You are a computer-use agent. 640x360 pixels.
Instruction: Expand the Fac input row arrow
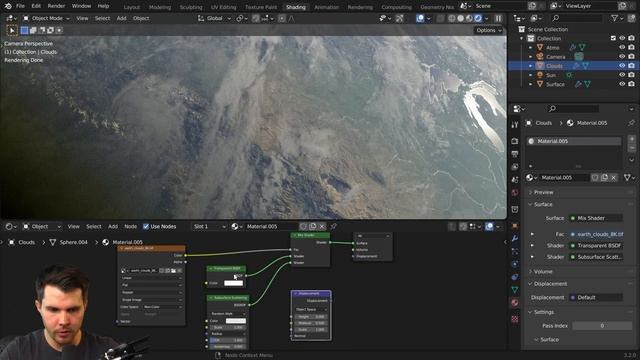click(532, 234)
